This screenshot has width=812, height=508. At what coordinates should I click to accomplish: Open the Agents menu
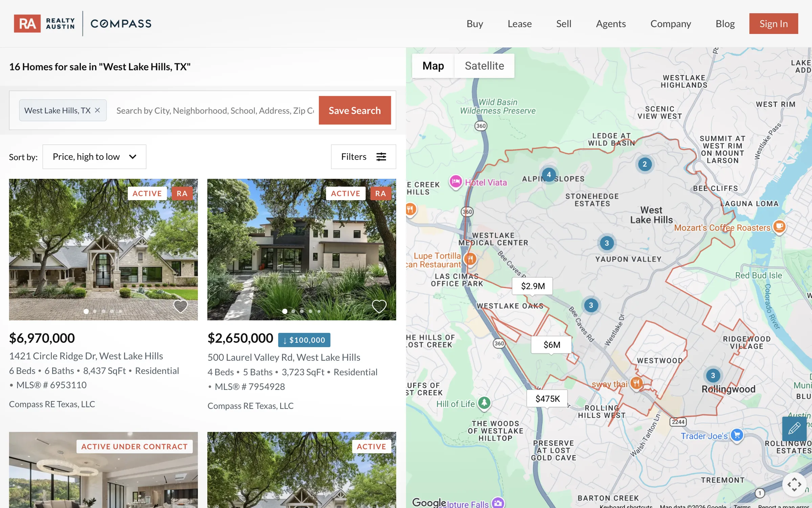tap(611, 24)
